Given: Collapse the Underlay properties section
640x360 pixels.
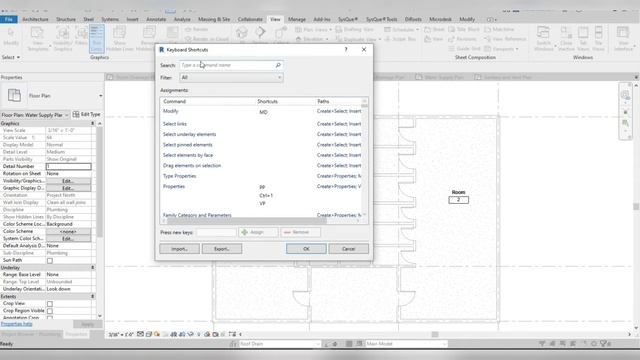Looking at the screenshot, I should pos(93,267).
